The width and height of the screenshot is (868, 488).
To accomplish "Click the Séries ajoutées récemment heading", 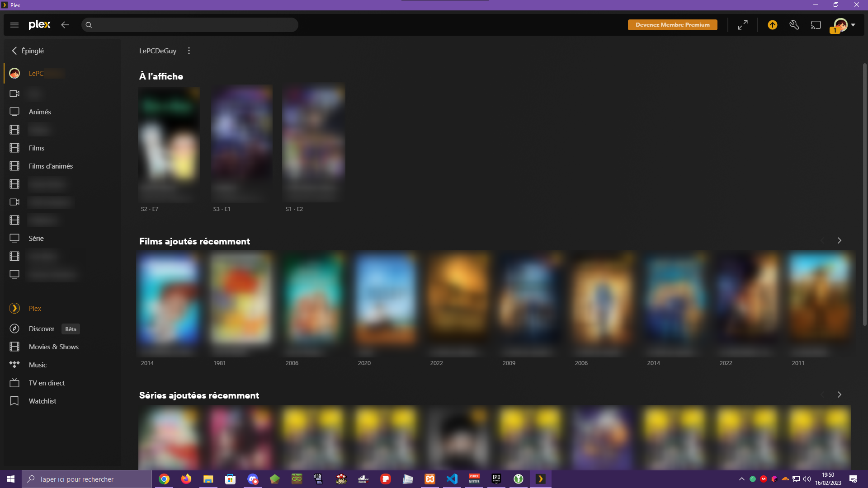I will [x=199, y=395].
